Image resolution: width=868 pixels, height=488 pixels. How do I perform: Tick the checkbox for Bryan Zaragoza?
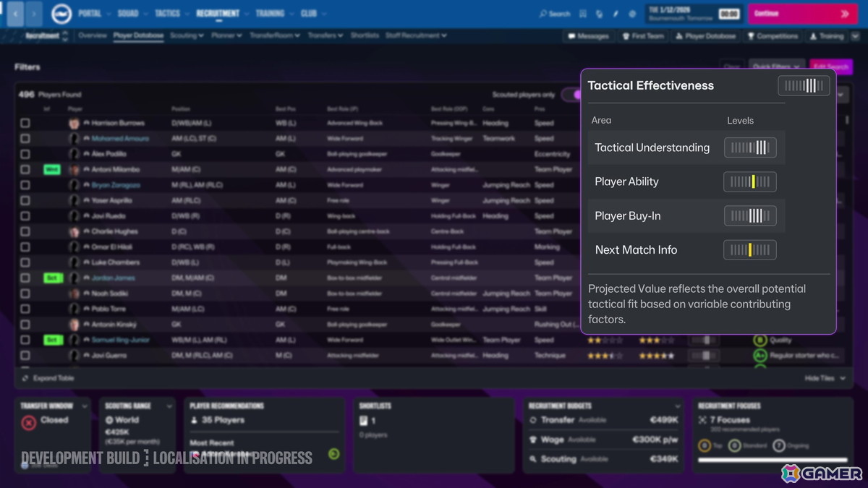(25, 185)
